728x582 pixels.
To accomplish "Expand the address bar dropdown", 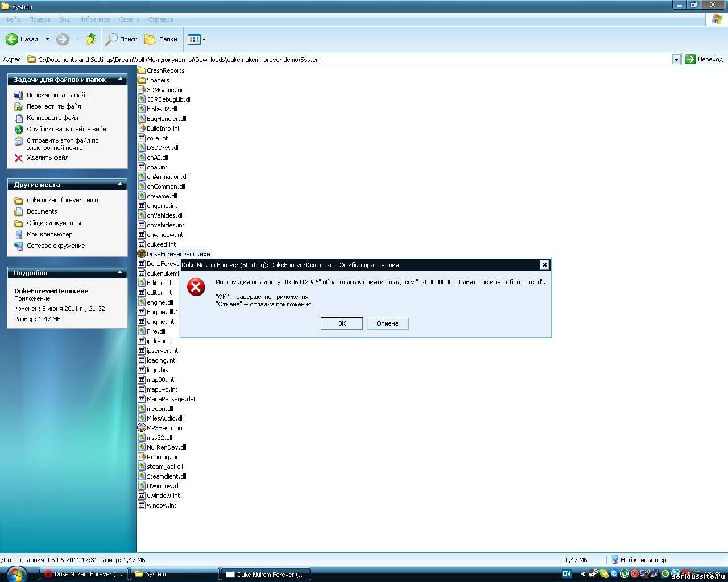I will pyautogui.click(x=676, y=59).
